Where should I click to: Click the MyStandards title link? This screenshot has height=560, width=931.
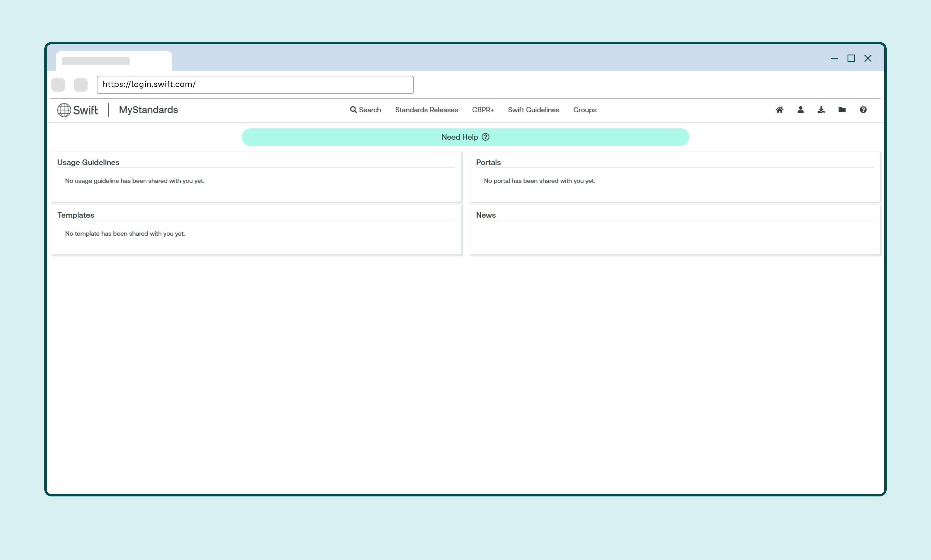coord(148,110)
